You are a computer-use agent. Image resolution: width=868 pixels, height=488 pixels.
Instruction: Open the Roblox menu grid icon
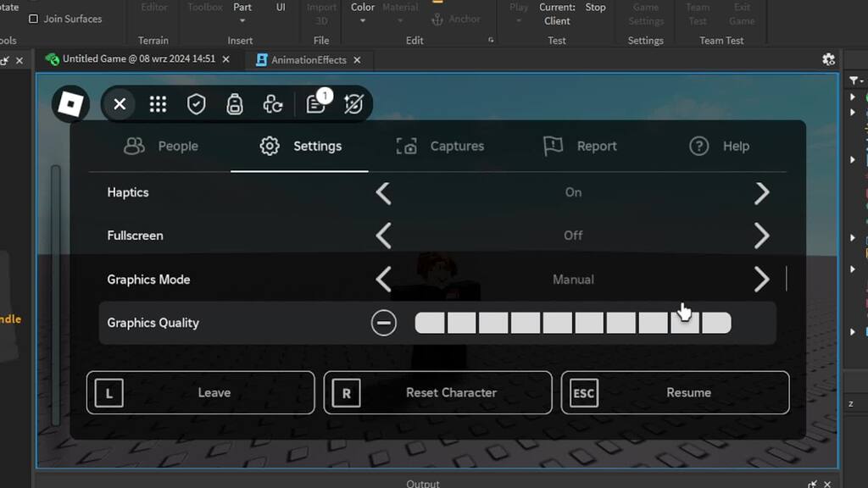pos(158,103)
